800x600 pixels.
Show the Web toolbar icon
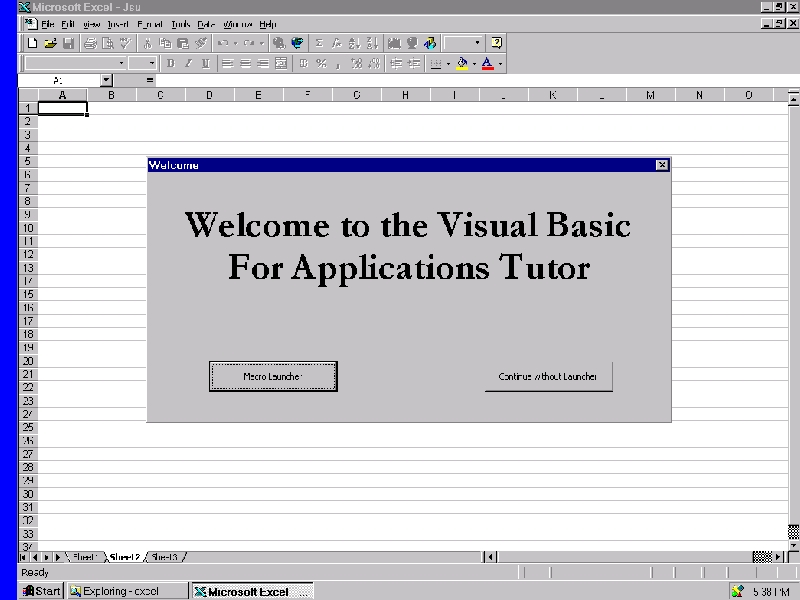(x=297, y=43)
